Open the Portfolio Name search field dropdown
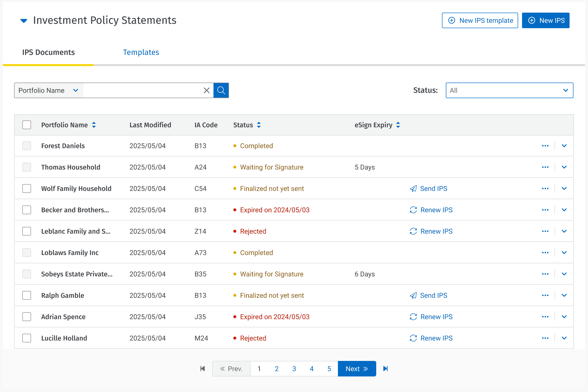The width and height of the screenshot is (588, 392). coord(49,90)
